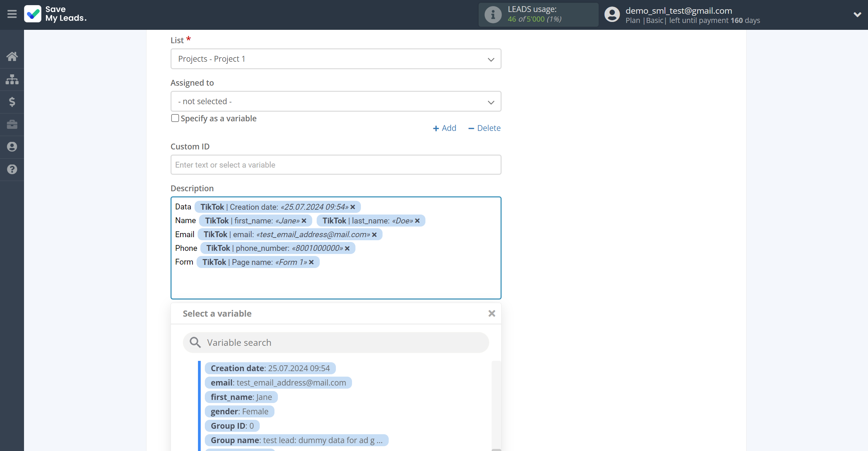Click the Variable search field

[x=336, y=343]
